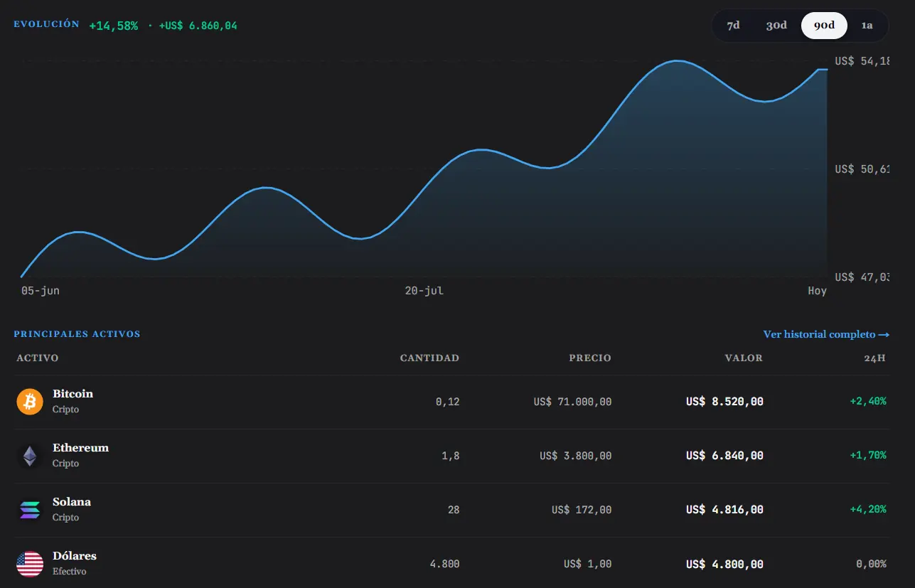Click Solana quantity 28
This screenshot has height=588, width=915.
(x=454, y=510)
